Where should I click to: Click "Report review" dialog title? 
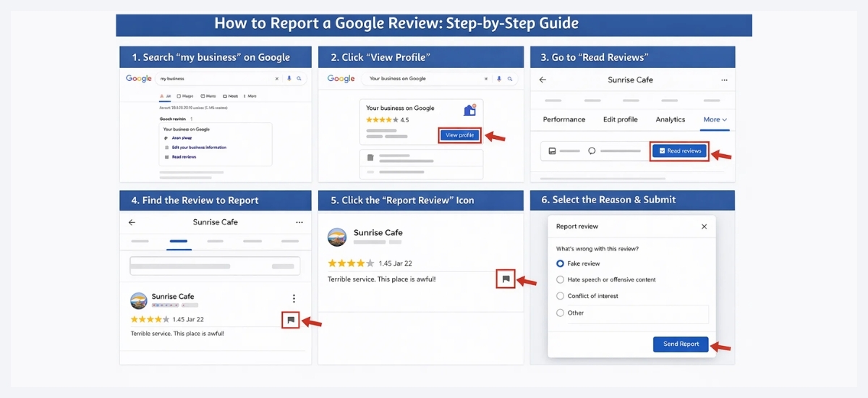577,226
